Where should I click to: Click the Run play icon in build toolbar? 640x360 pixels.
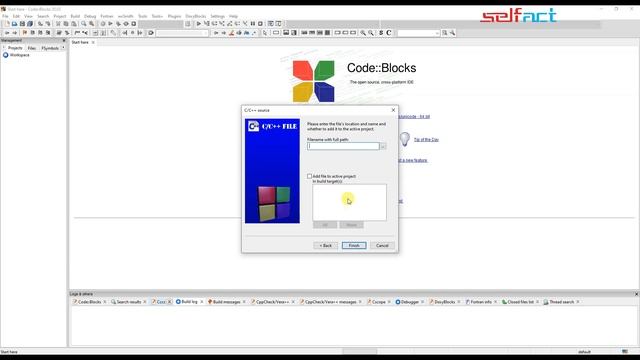(x=111, y=24)
